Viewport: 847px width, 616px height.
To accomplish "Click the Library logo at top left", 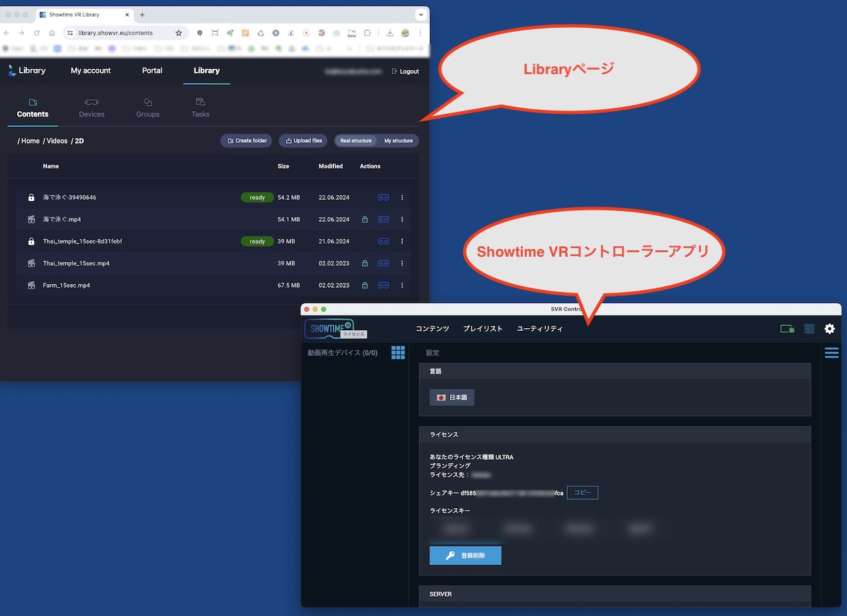I will pos(27,71).
